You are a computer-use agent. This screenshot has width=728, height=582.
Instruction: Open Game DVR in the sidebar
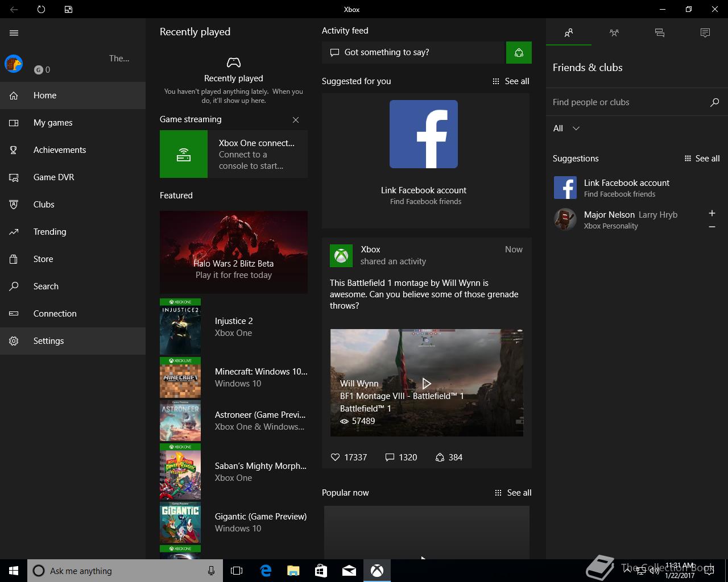73,177
